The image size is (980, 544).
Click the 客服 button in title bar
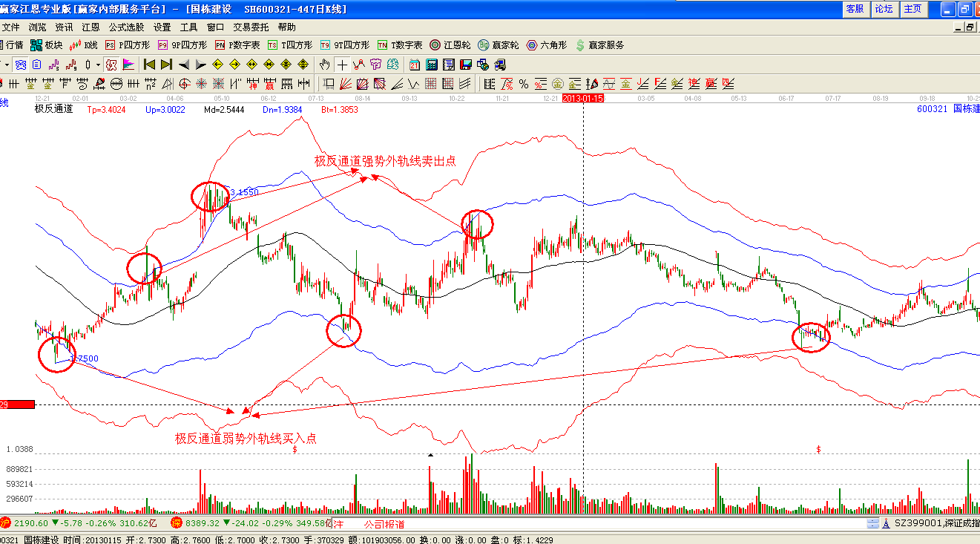(x=855, y=9)
